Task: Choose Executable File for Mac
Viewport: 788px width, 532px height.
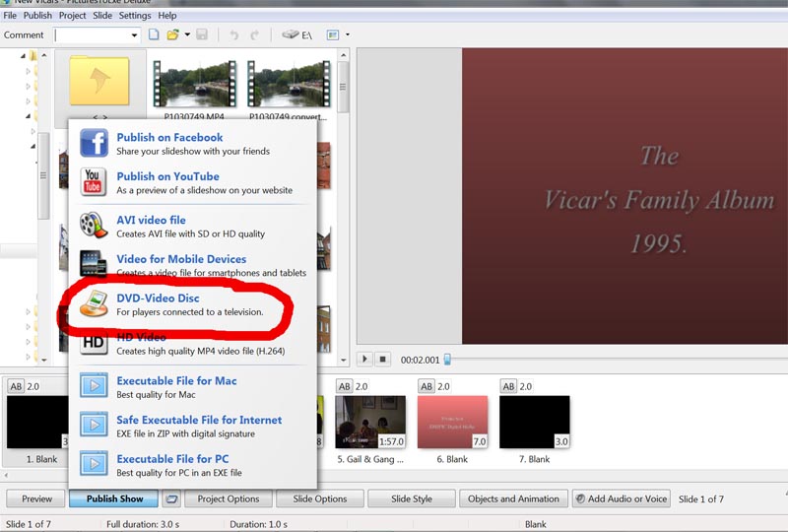Action: (x=176, y=380)
